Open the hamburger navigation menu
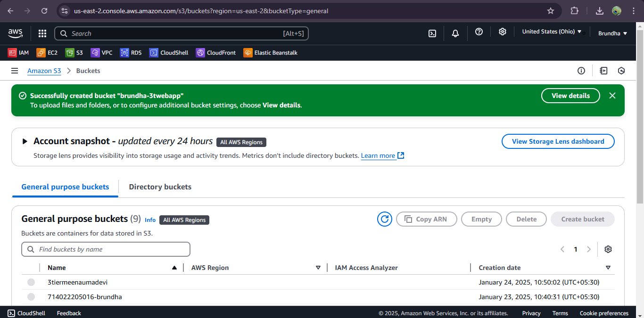The height and width of the screenshot is (318, 644). click(15, 71)
